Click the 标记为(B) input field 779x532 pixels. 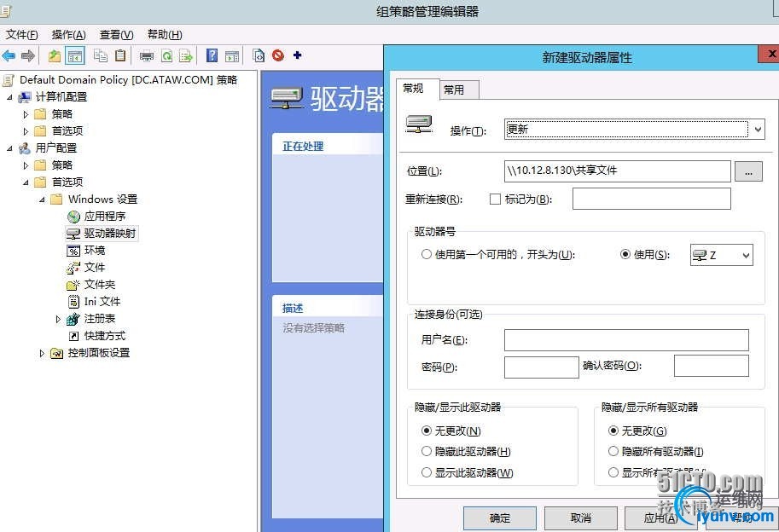point(651,199)
